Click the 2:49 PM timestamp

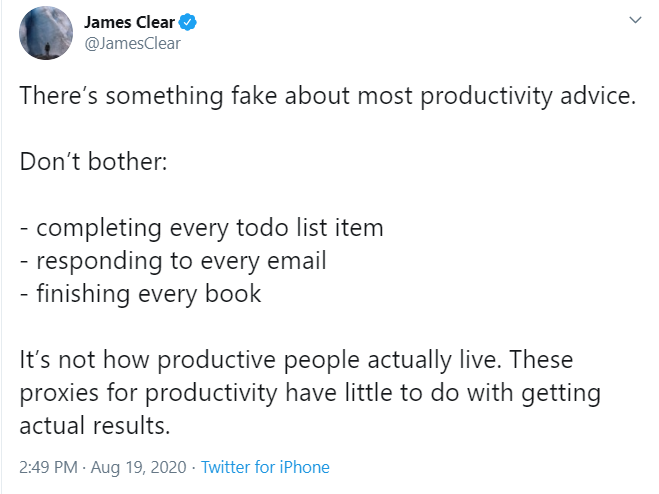(x=48, y=467)
